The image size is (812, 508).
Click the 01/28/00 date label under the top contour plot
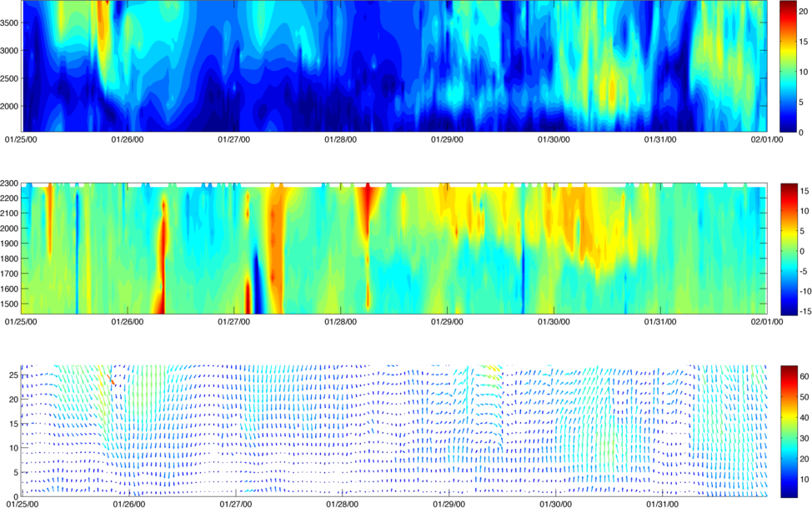pyautogui.click(x=340, y=139)
